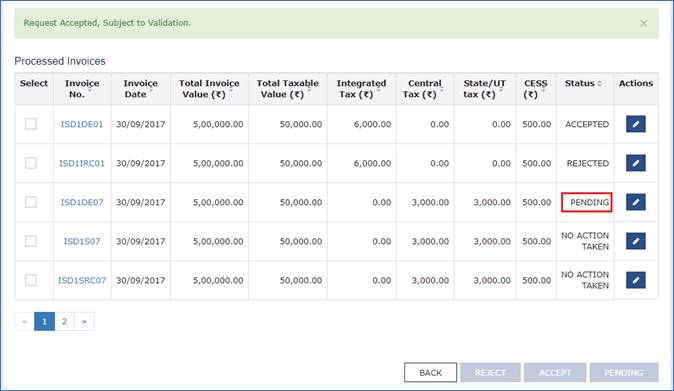Select page 1 in pagination
This screenshot has width=674, height=391.
(44, 321)
